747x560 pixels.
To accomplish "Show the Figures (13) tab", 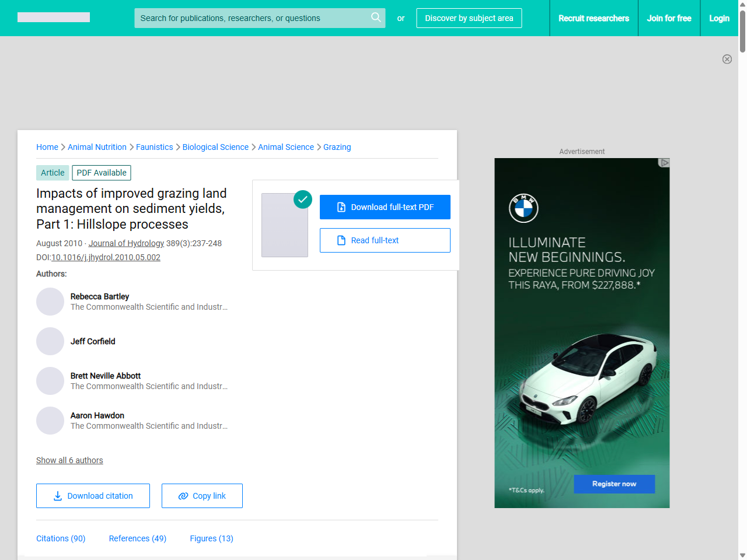I will [211, 538].
